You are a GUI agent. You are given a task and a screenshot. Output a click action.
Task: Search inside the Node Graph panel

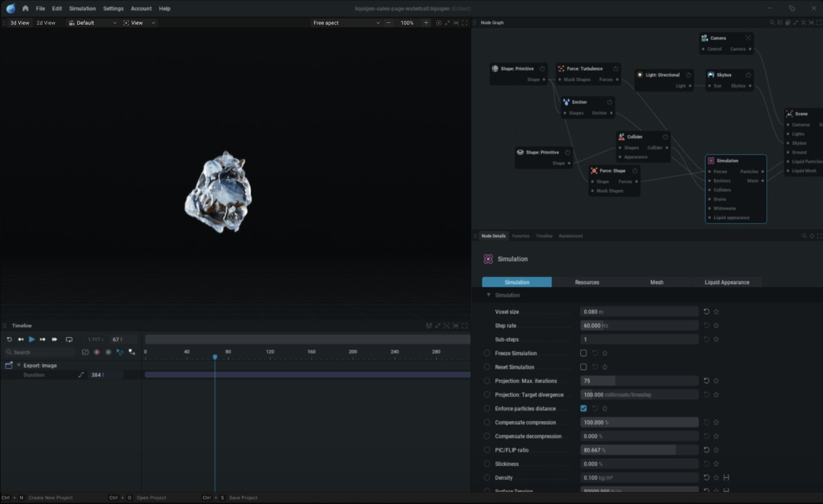(772, 23)
